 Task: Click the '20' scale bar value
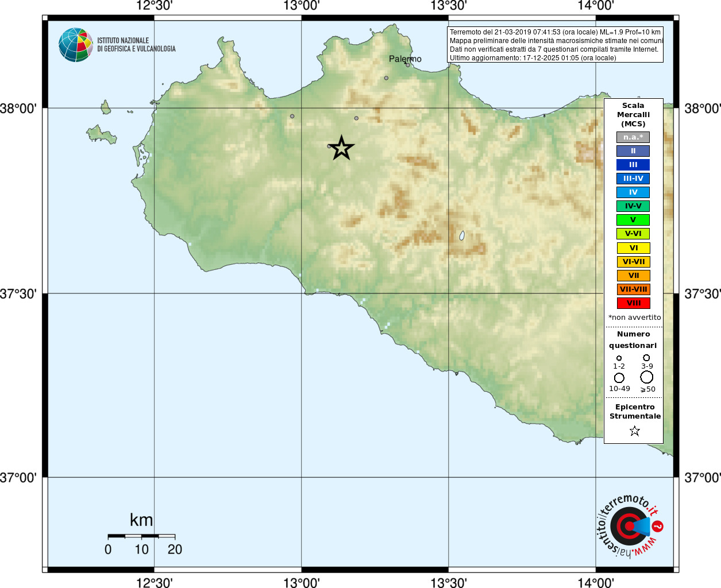pos(175,550)
